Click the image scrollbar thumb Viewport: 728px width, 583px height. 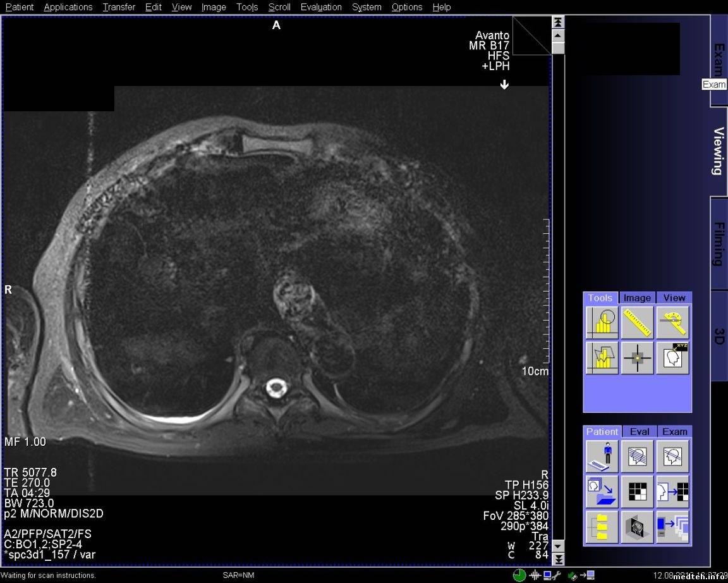click(558, 48)
